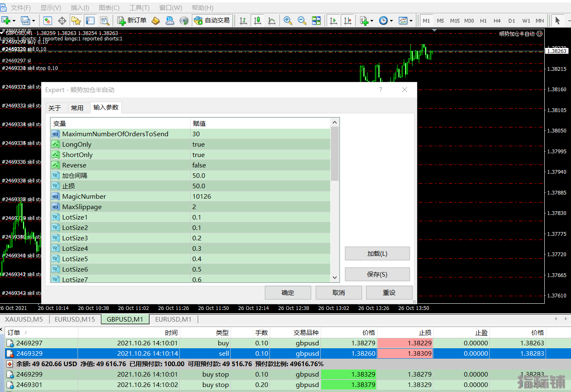Open the Data Window crosshair icon

62,20
